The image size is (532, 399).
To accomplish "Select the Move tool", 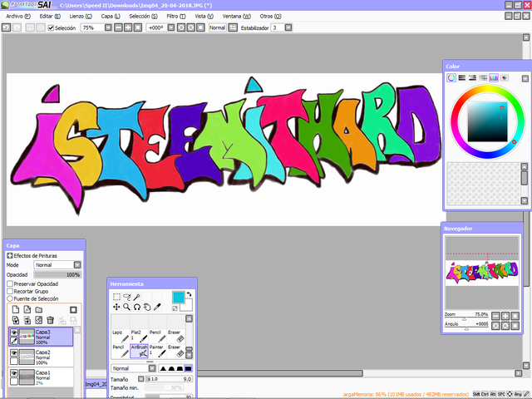I will 116,307.
